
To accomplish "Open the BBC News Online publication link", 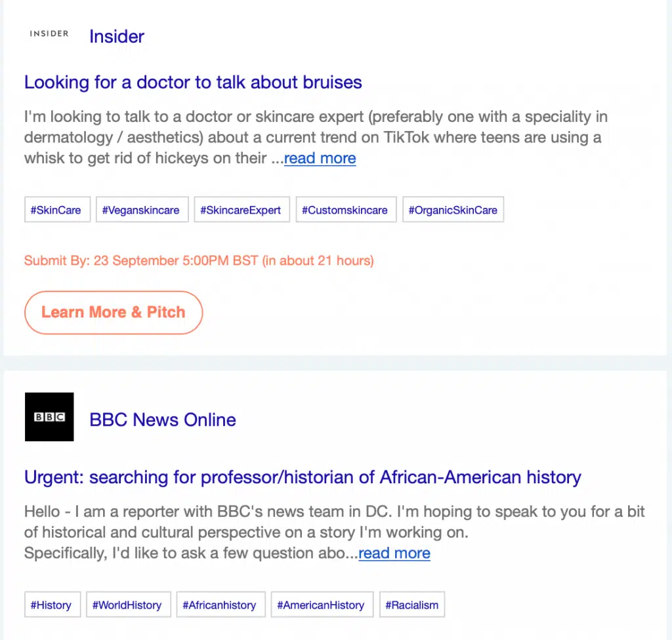I will coord(163,420).
